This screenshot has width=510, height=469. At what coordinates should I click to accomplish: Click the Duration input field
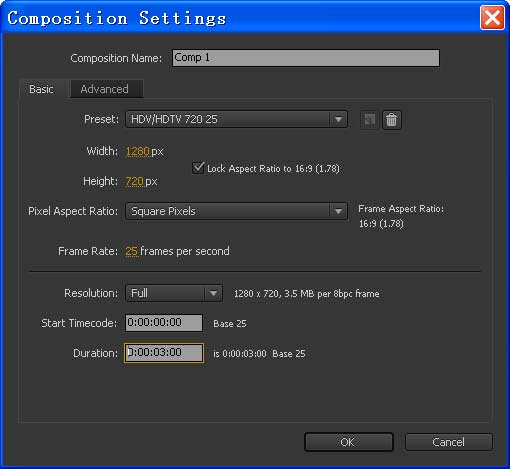tap(164, 353)
